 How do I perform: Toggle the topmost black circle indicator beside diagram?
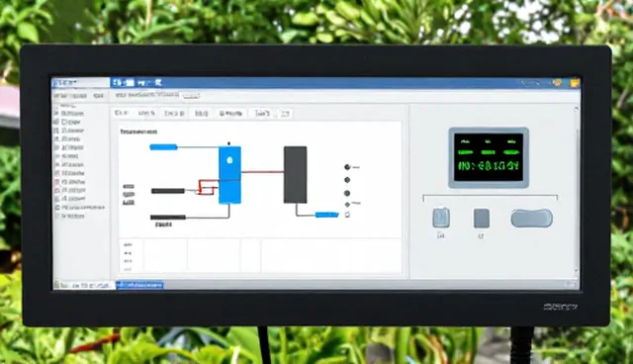click(347, 167)
